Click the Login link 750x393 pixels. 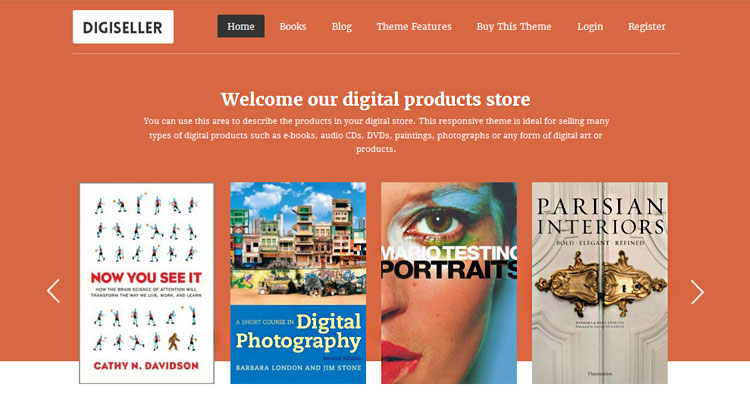tap(590, 26)
